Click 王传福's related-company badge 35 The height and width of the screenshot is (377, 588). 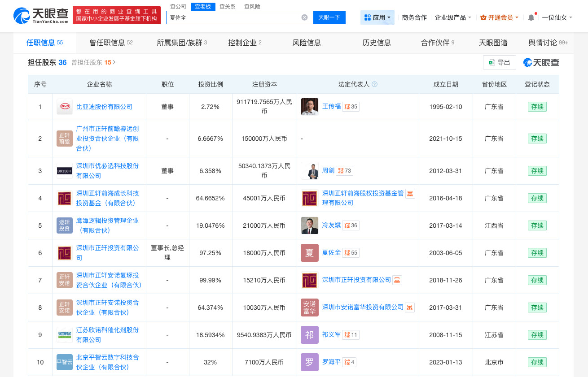[x=351, y=107]
